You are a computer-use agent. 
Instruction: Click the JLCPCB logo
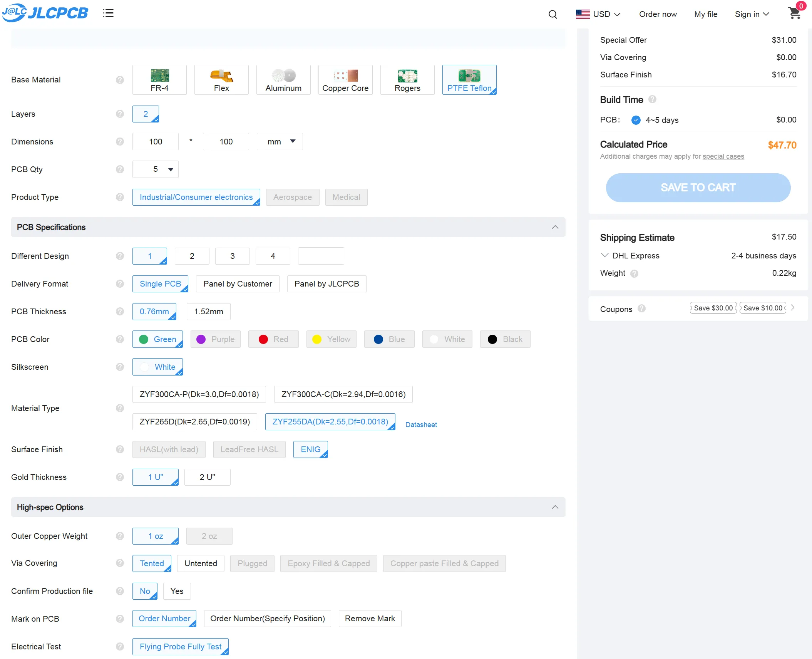pyautogui.click(x=45, y=13)
